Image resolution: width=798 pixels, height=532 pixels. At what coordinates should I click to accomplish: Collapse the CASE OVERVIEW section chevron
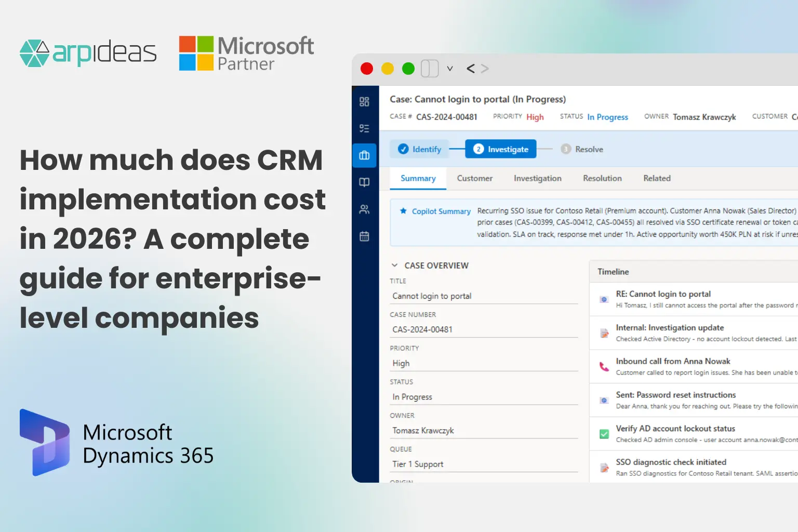[394, 265]
